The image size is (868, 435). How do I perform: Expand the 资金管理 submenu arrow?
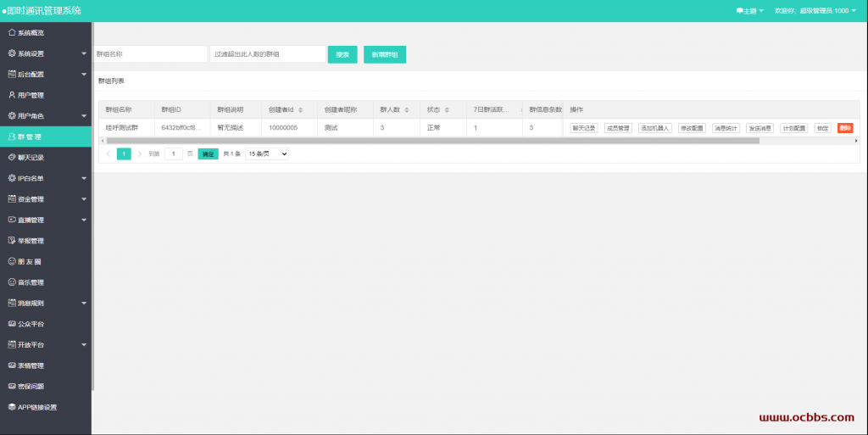pos(84,199)
